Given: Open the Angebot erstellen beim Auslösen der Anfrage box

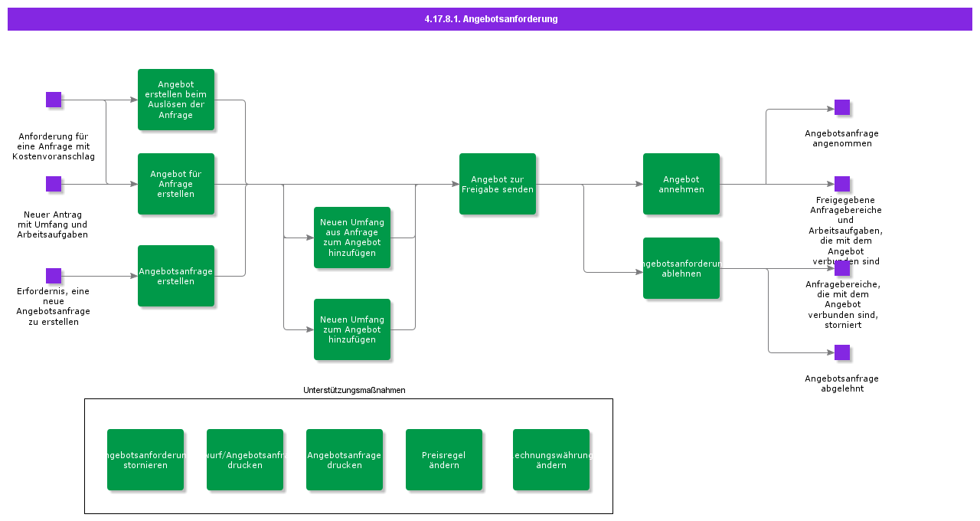Looking at the screenshot, I should point(176,100).
